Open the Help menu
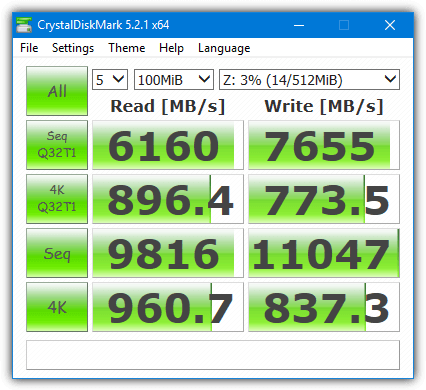The width and height of the screenshot is (426, 390). [171, 48]
